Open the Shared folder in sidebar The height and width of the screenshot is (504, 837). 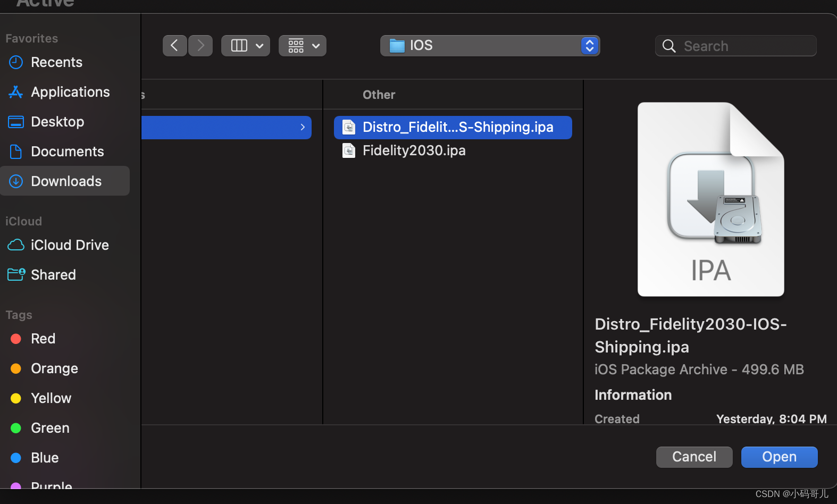click(x=65, y=275)
